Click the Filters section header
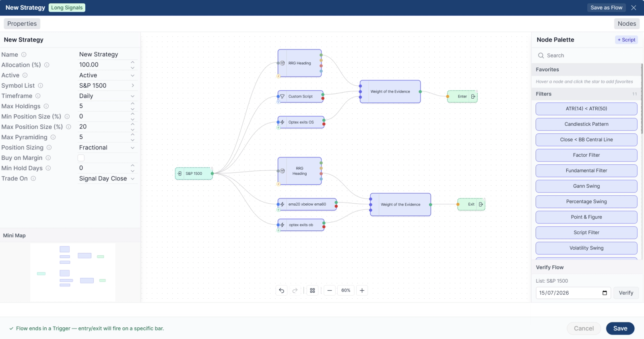644x339 pixels. (x=586, y=94)
